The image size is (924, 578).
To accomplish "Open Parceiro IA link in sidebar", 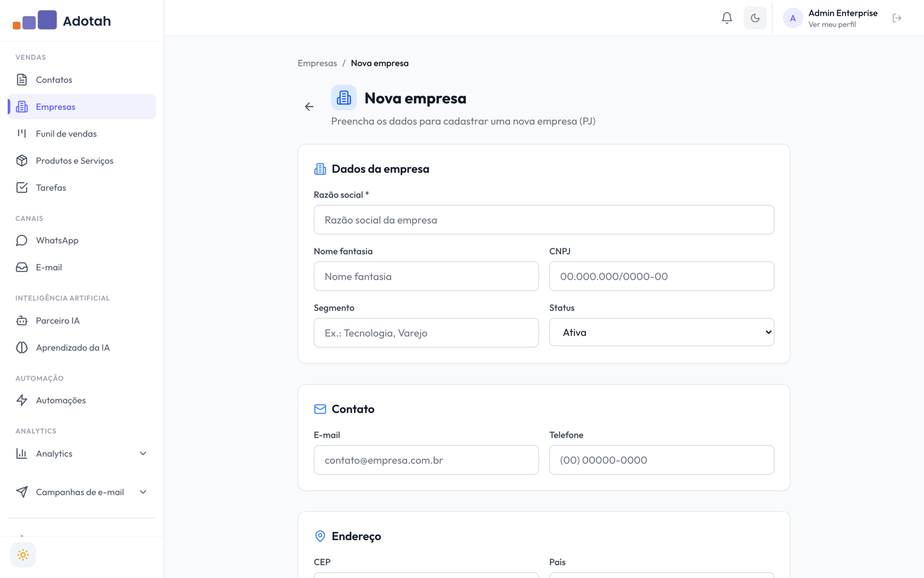I will pos(82,320).
